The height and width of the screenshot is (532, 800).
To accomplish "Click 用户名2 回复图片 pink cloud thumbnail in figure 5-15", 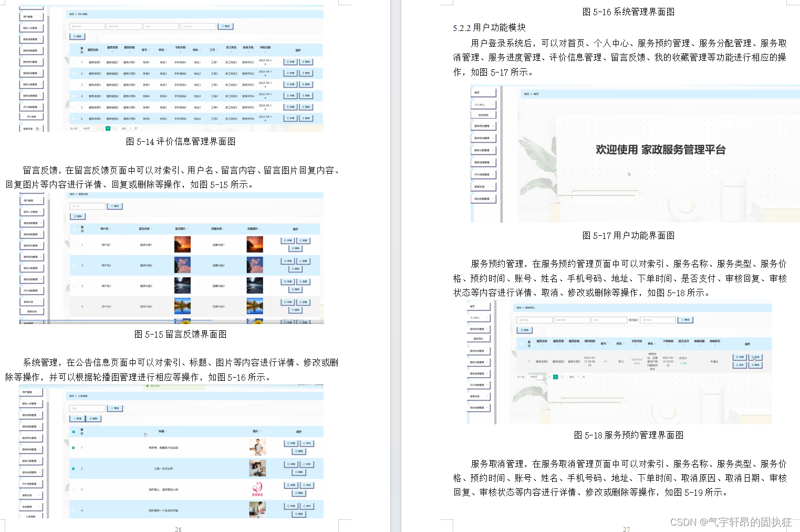I will pyautogui.click(x=255, y=265).
